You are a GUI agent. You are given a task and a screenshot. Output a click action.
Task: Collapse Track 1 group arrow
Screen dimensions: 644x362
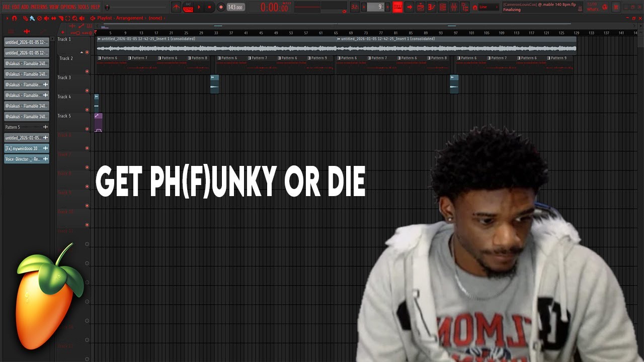(x=82, y=52)
